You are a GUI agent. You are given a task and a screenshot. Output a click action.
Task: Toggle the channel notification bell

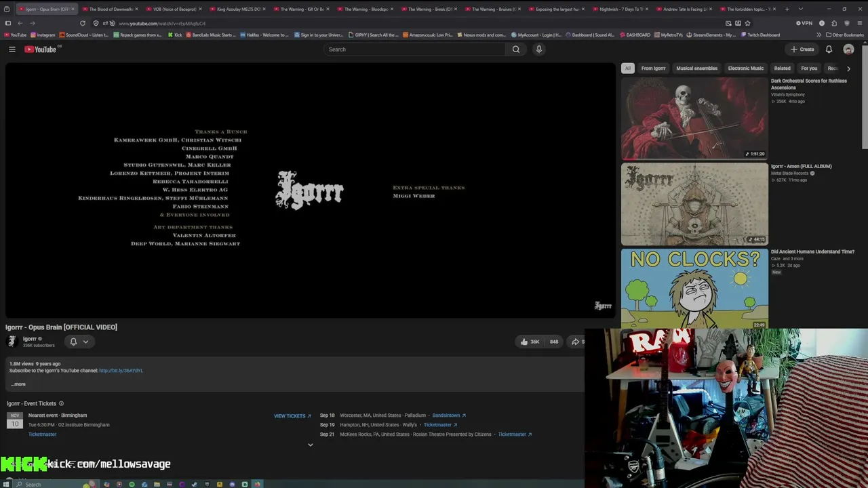[x=73, y=342]
